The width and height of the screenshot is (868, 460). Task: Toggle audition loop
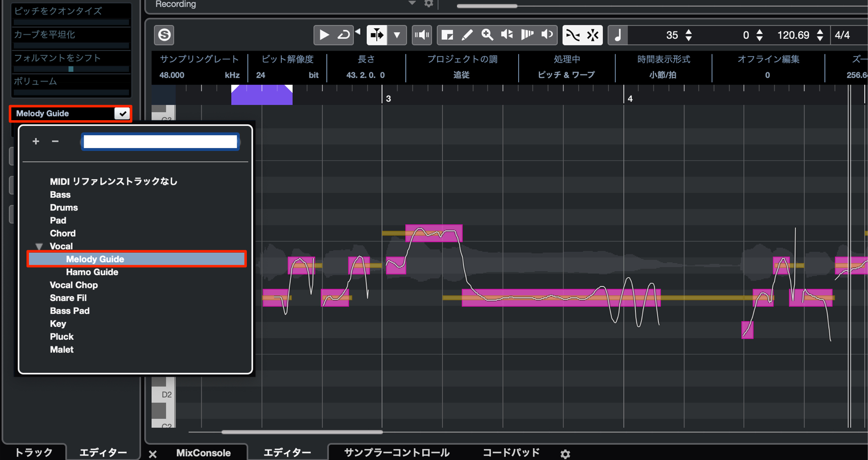(344, 35)
